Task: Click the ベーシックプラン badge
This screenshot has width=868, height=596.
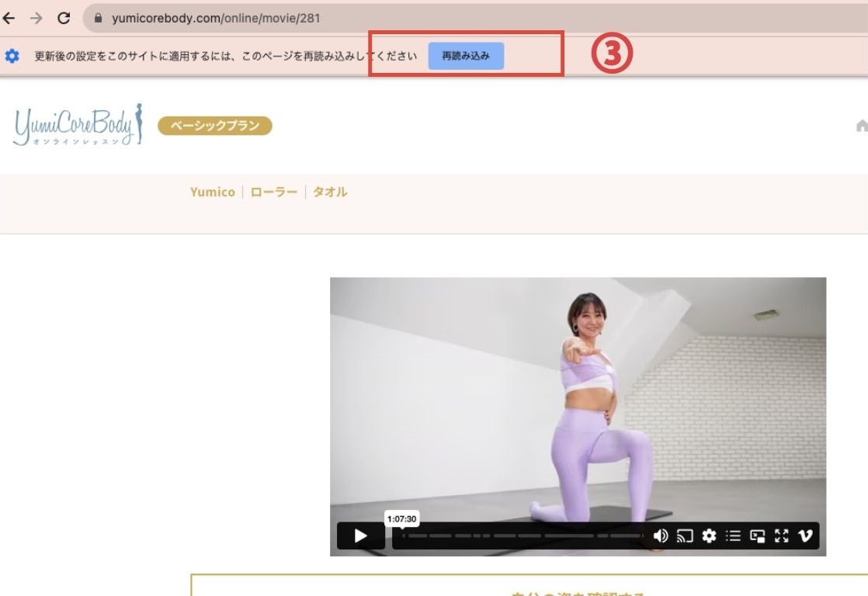Action: pyautogui.click(x=215, y=124)
